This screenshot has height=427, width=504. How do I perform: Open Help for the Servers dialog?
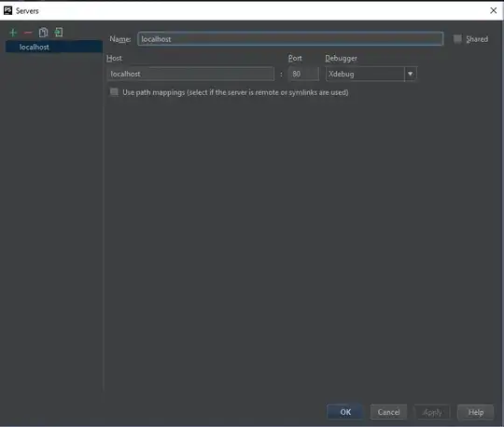coord(476,412)
